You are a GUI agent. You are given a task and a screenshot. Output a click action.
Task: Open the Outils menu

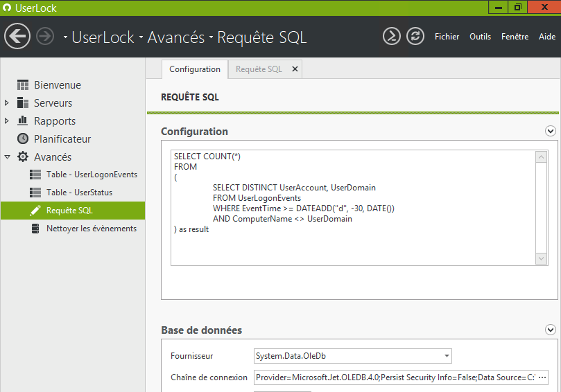(x=480, y=37)
